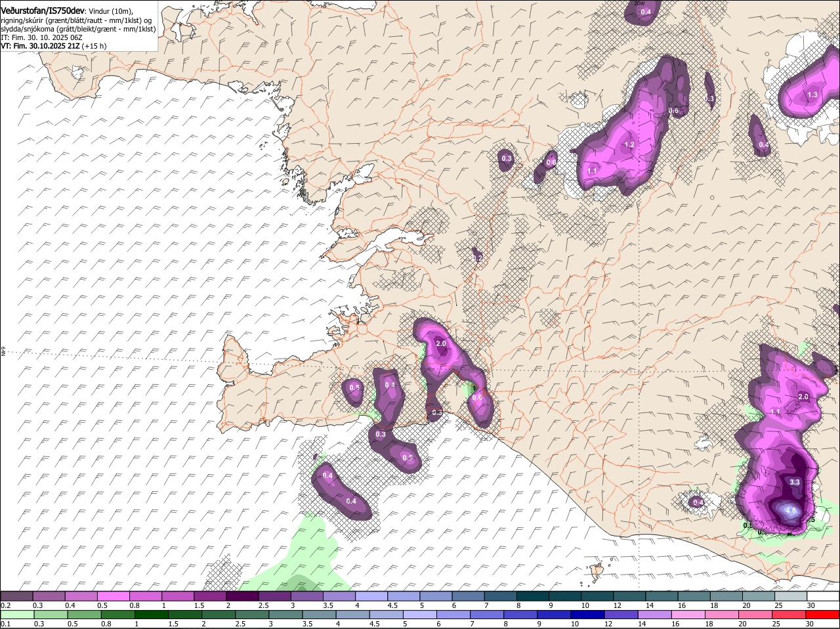Select the 'IT: Fim. 30. 10. 2025 06Z' line
Viewport: 840px width, 629px height.
coord(41,37)
